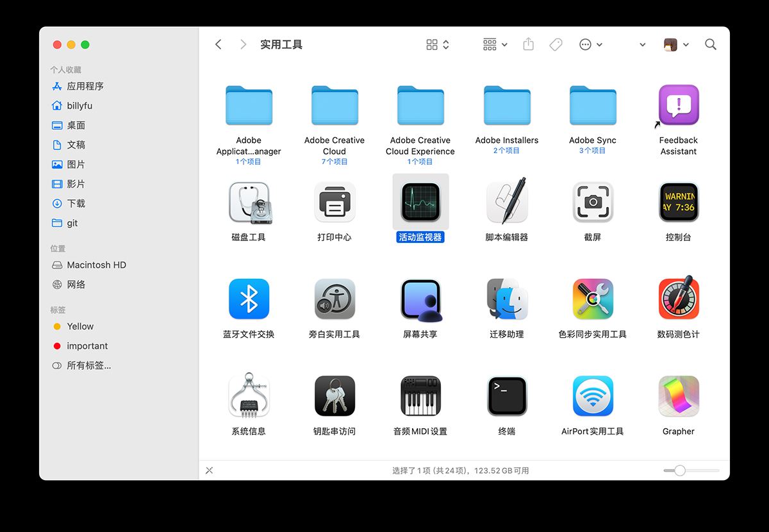Screen dimensions: 769x532
Task: Select the 截屏 Screenshot app icon
Action: pyautogui.click(x=592, y=202)
